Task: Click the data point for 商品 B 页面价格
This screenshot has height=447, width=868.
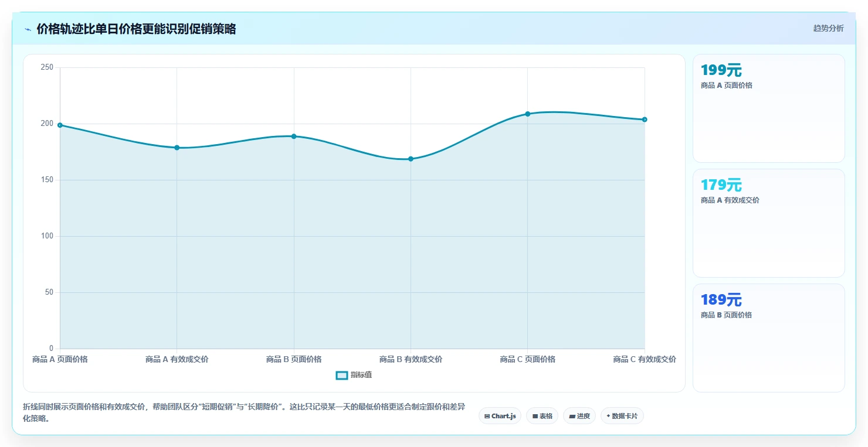Action: [294, 137]
